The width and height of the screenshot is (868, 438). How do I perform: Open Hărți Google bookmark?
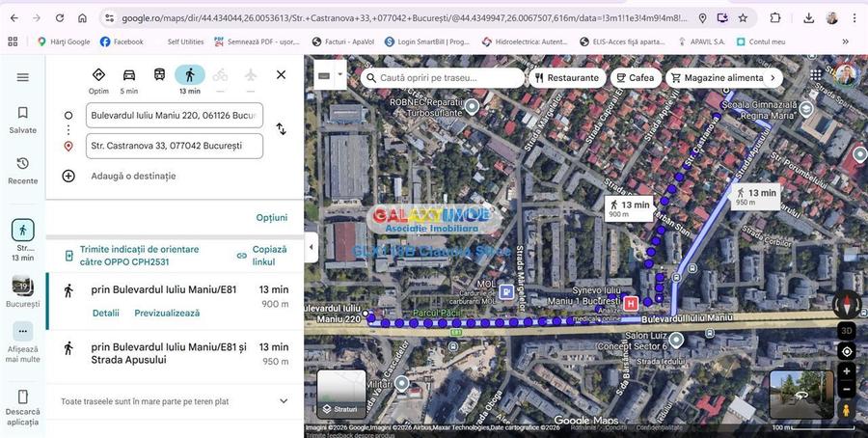[64, 41]
